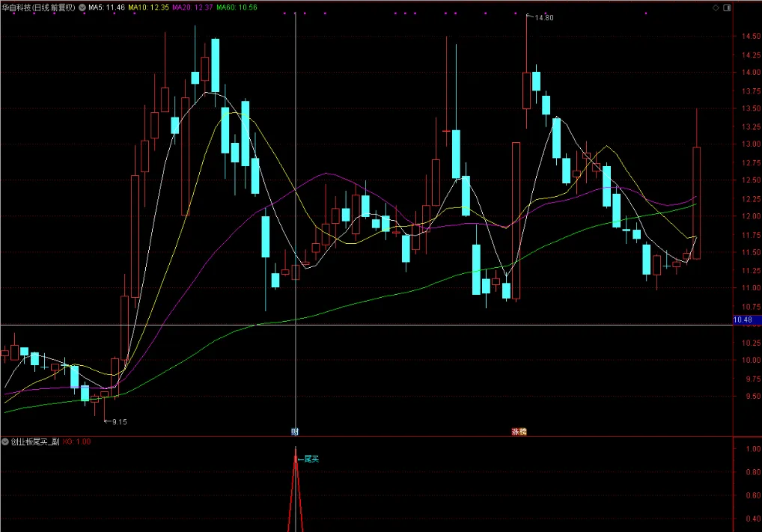Viewport: 762px width, 532px height.
Task: Click the 0.80 sub-chart axis label
Action: click(x=753, y=472)
